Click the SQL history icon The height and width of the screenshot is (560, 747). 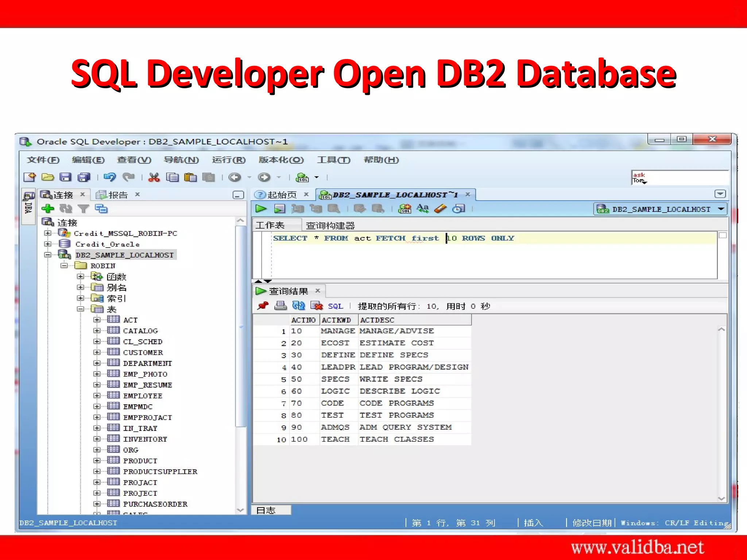(x=459, y=209)
